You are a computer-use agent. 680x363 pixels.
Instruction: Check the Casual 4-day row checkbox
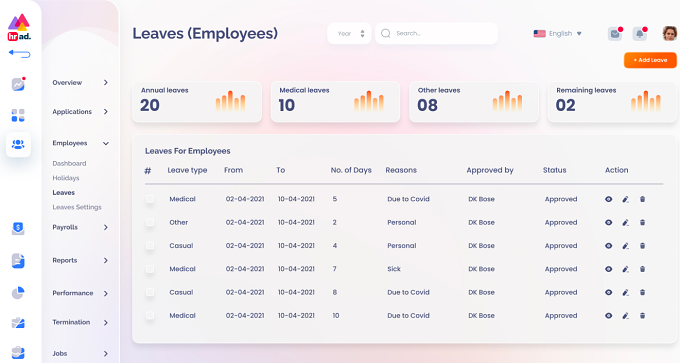click(150, 245)
